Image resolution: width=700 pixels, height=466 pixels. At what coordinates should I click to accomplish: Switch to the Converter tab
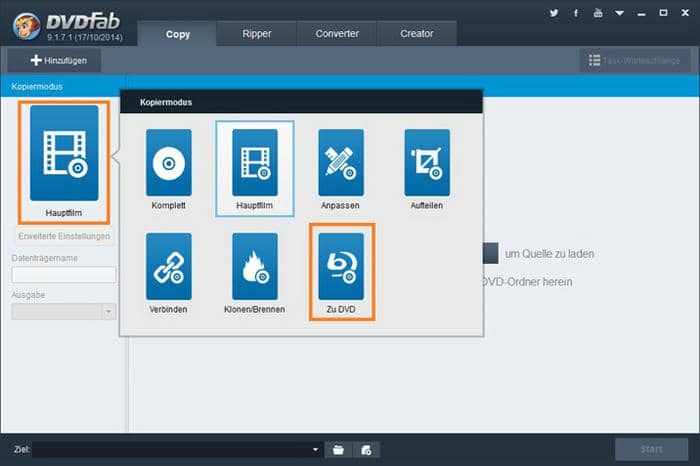pos(337,33)
